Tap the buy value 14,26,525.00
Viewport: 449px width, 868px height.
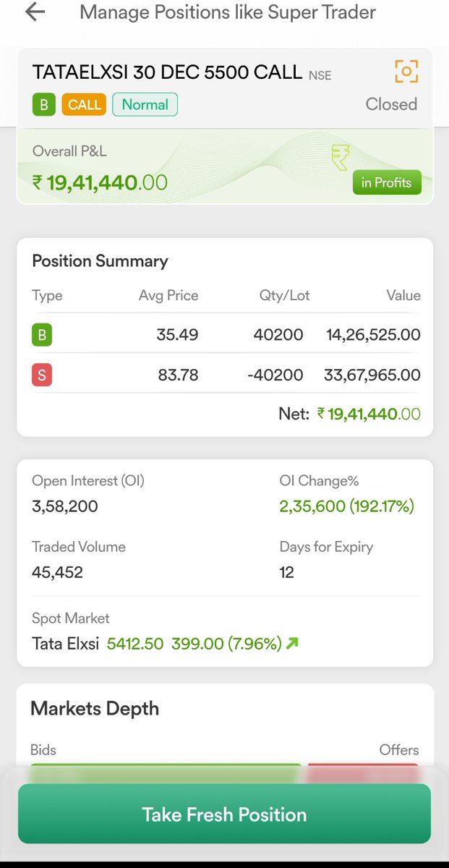[373, 335]
